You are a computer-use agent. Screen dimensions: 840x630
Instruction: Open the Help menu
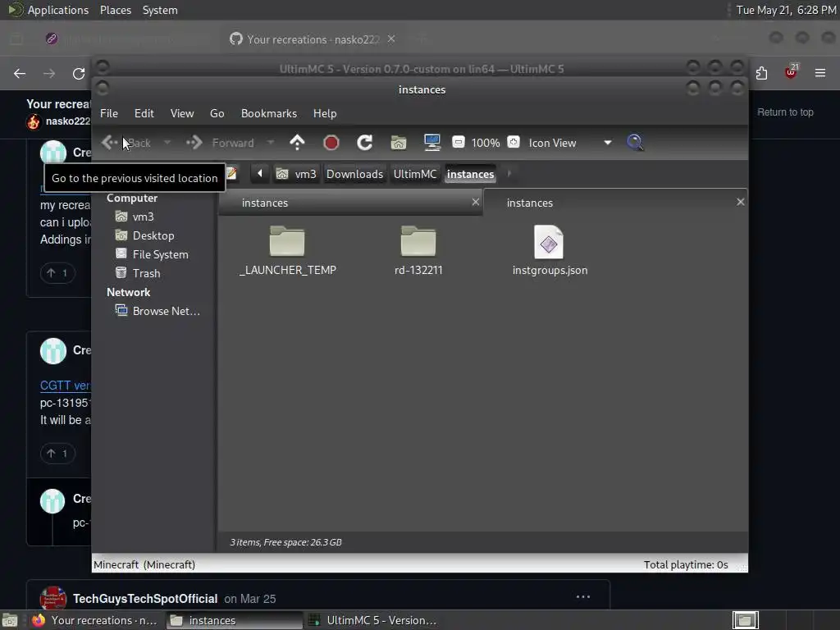tap(325, 113)
